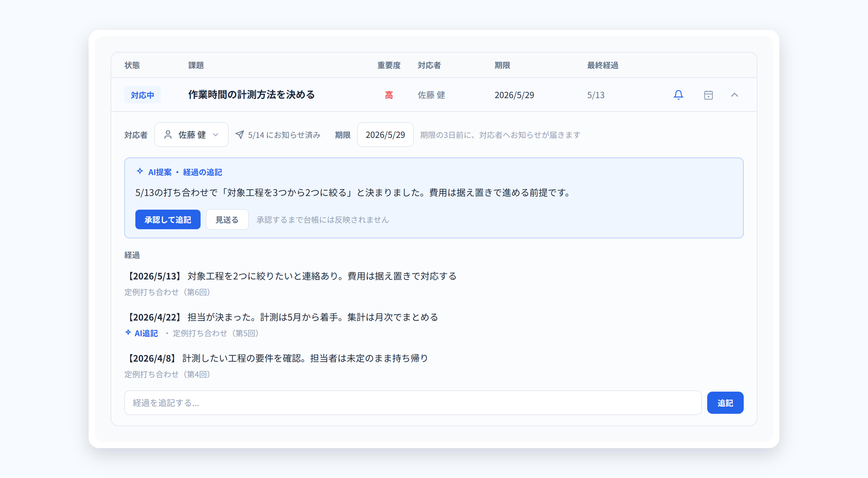Click the 重要度 column header
This screenshot has width=868, height=478.
(x=389, y=65)
